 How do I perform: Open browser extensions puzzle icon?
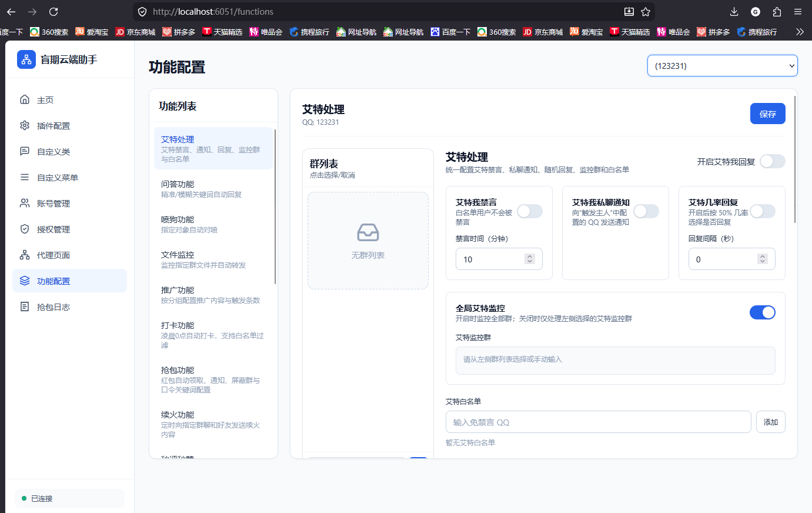(x=777, y=12)
